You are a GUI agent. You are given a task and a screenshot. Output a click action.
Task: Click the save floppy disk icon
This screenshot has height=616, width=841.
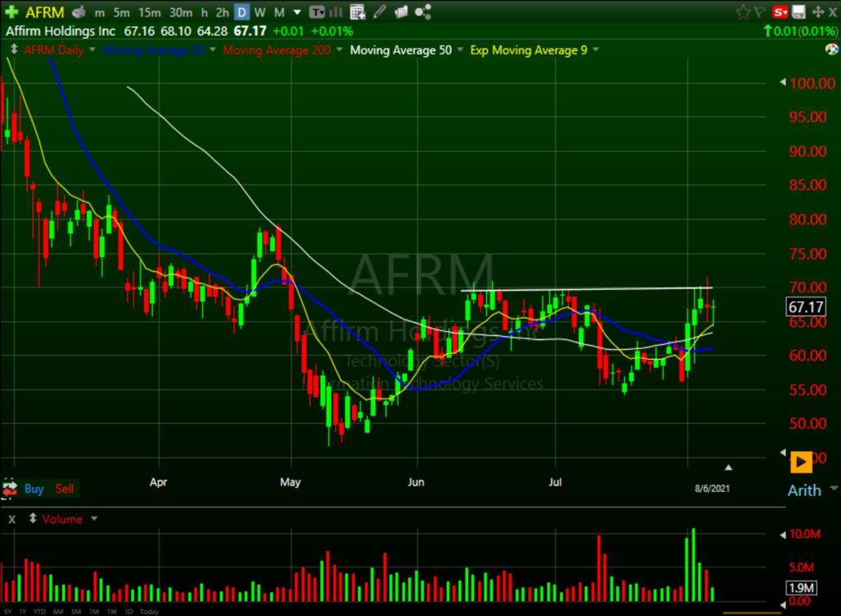(x=798, y=11)
